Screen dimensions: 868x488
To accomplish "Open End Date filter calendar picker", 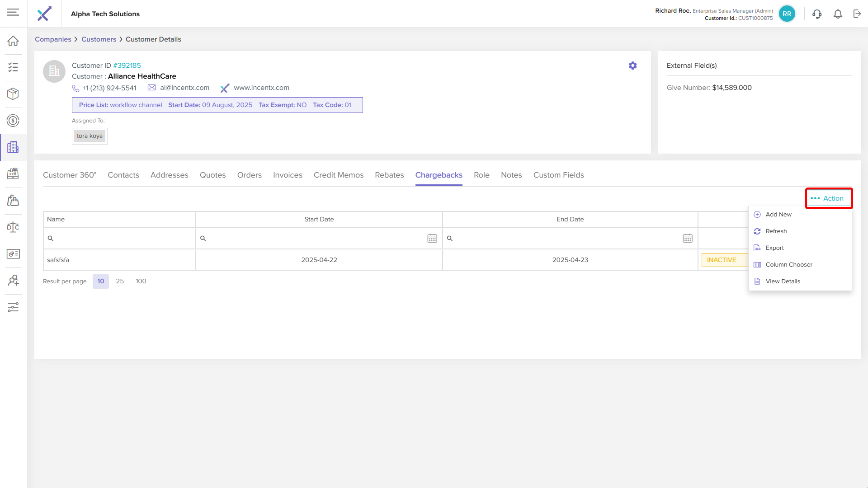I will [x=687, y=238].
